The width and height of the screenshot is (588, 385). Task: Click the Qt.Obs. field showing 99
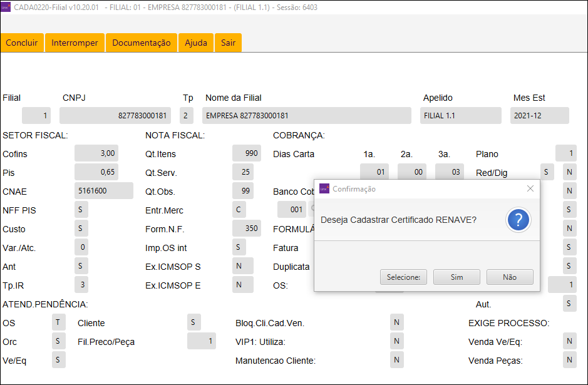click(242, 190)
